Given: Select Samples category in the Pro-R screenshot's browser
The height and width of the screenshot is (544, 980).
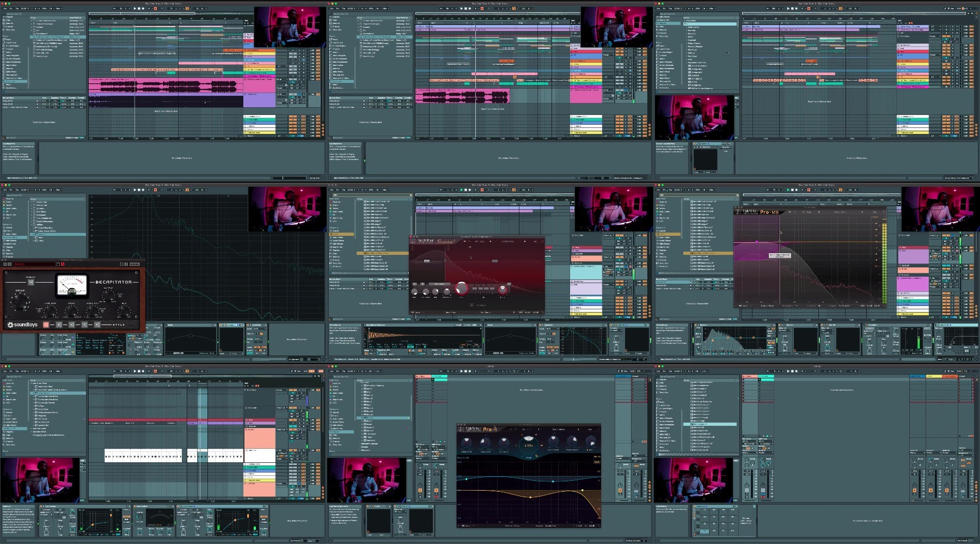Looking at the screenshot, I should coord(335,438).
